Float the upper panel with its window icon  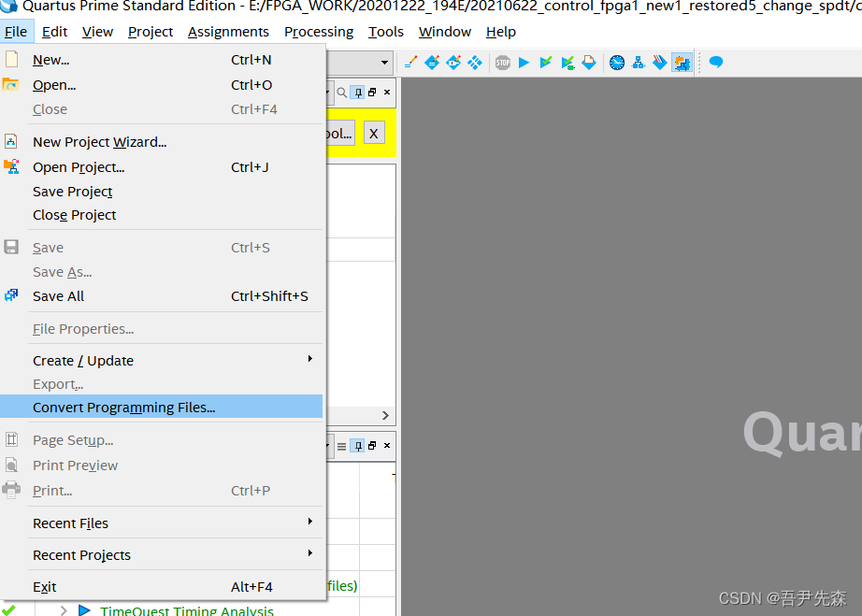372,93
